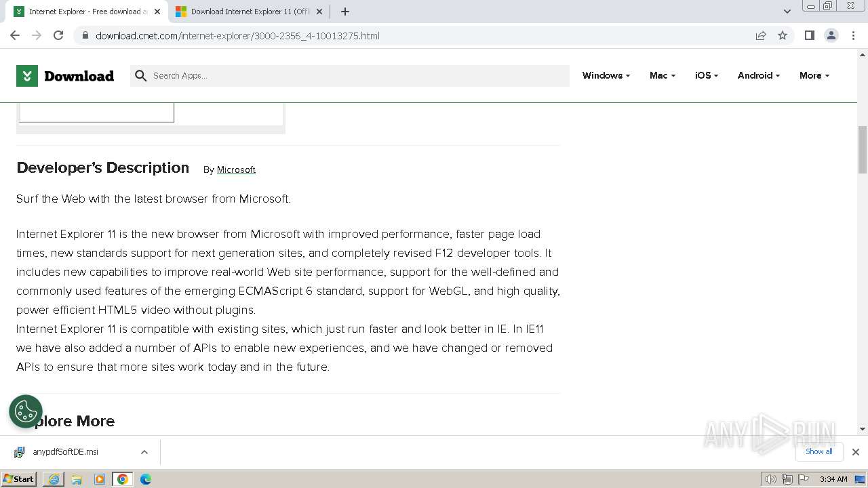Open the More dropdown menu
The image size is (868, 488).
[x=814, y=76]
